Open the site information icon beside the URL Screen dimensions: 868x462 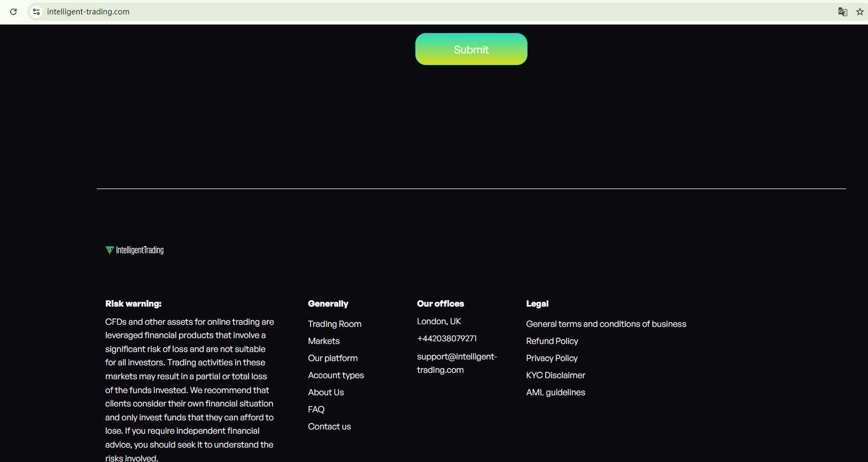click(x=36, y=12)
